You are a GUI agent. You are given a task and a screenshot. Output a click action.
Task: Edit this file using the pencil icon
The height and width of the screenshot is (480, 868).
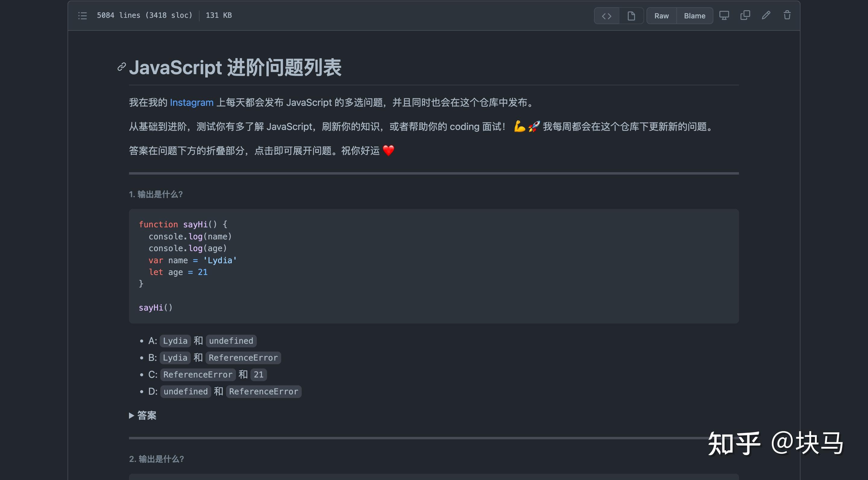click(766, 15)
